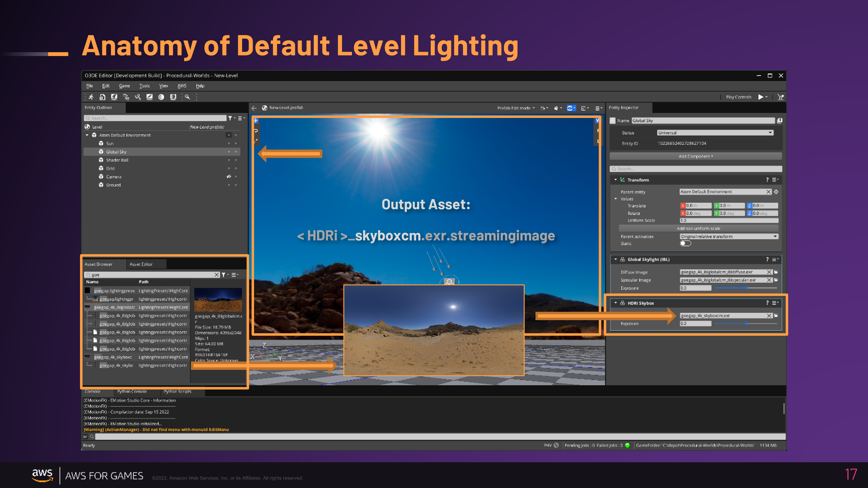Viewport: 868px width, 488px height.
Task: Click the Parent entity picker target icon
Action: [776, 192]
